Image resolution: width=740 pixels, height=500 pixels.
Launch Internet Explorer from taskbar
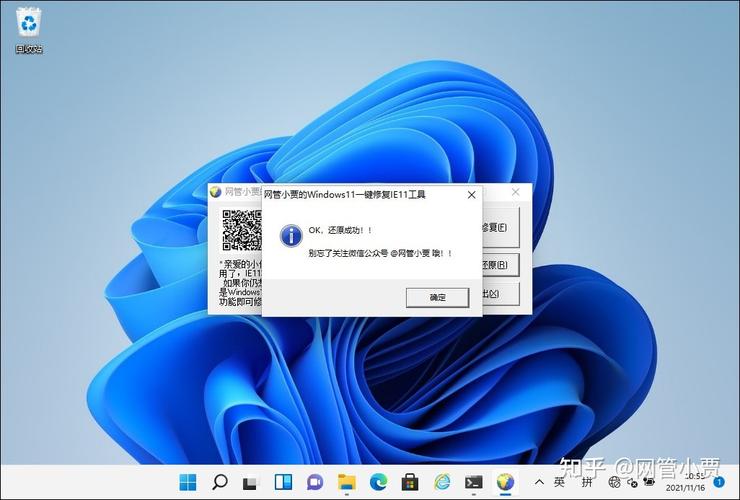pyautogui.click(x=442, y=482)
